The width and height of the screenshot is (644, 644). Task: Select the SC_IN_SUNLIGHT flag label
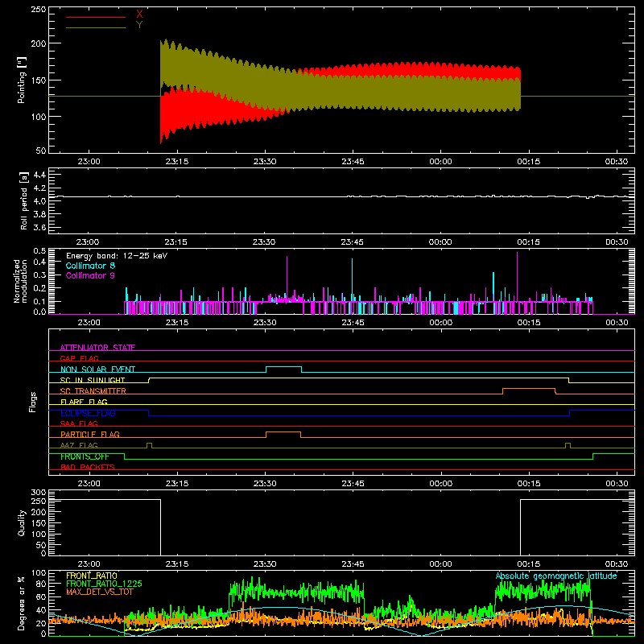(93, 380)
